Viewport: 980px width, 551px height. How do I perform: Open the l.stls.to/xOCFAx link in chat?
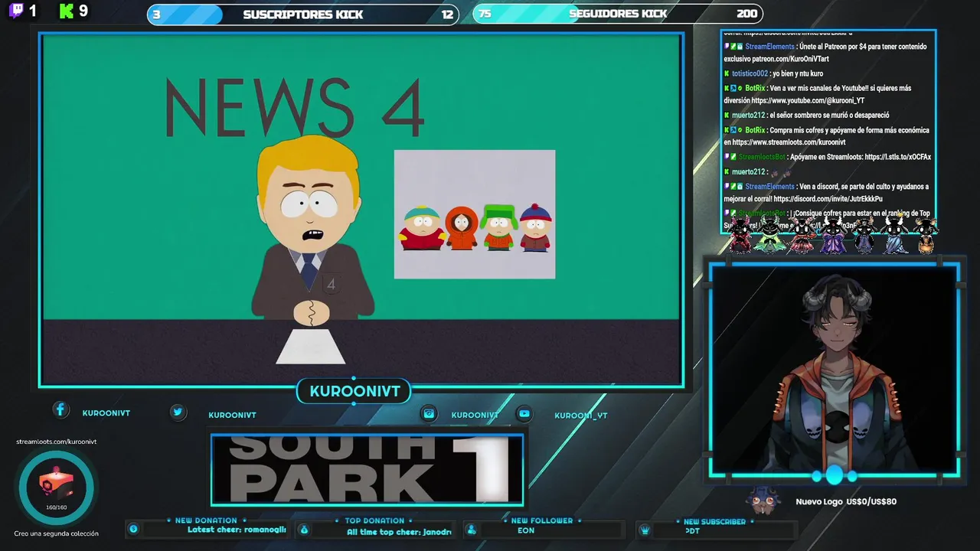tap(897, 157)
